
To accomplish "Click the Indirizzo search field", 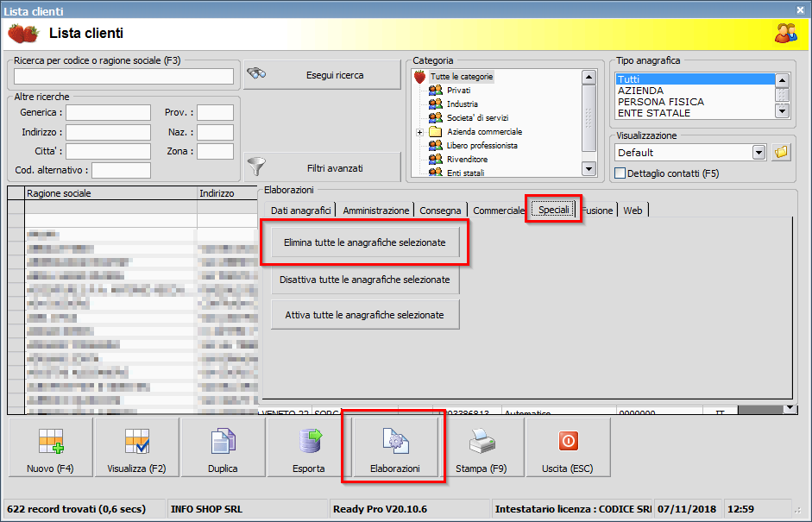I will coord(108,132).
